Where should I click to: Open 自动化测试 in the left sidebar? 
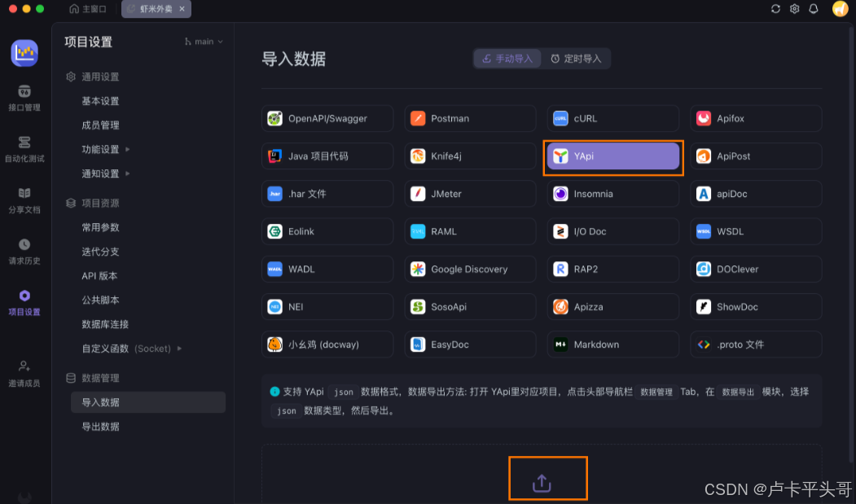tap(24, 150)
